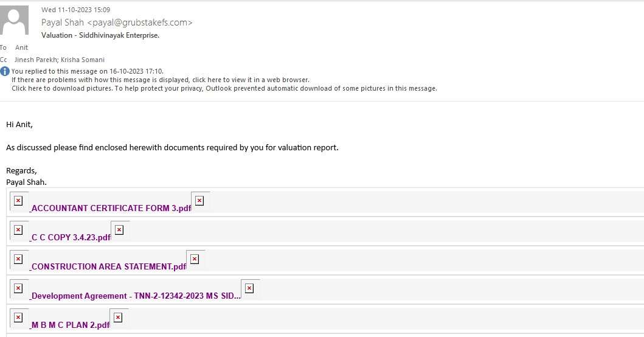The width and height of the screenshot is (644, 337).
Task: Open M B M C PLAN 2.pdf link
Action: point(70,325)
